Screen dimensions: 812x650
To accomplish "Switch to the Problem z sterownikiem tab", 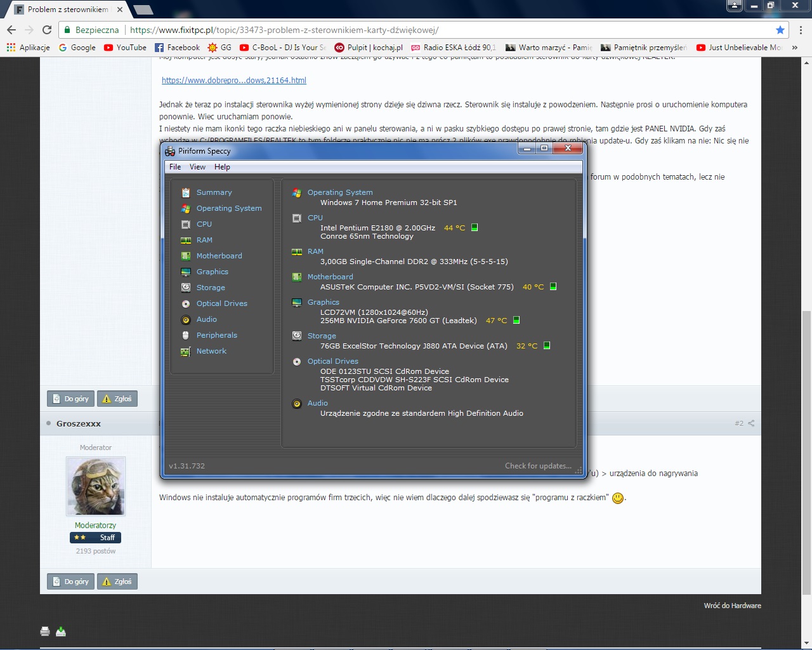I will [x=68, y=10].
